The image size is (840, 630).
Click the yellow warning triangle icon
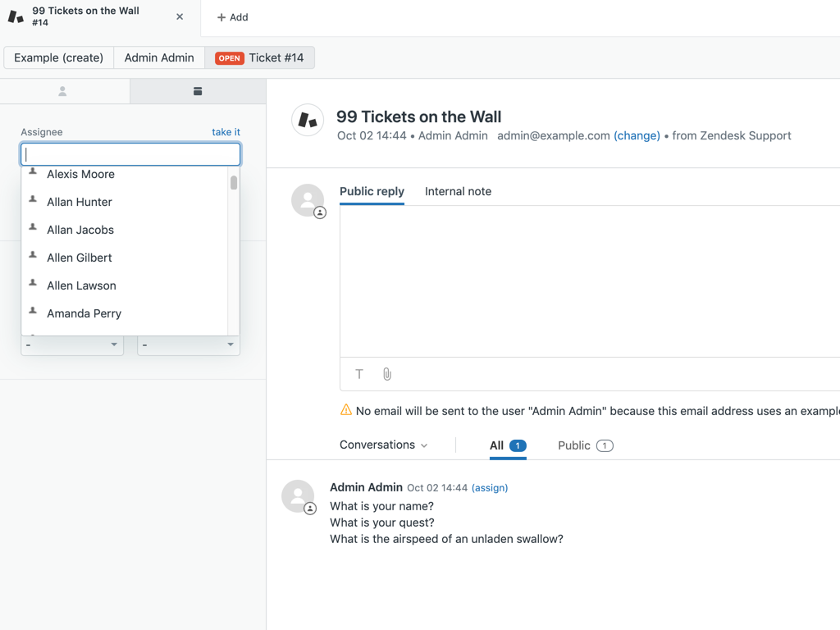346,410
